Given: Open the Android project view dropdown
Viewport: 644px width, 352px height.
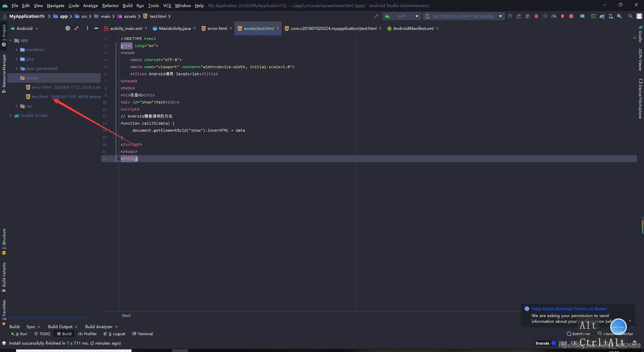Looking at the screenshot, I should (25, 28).
